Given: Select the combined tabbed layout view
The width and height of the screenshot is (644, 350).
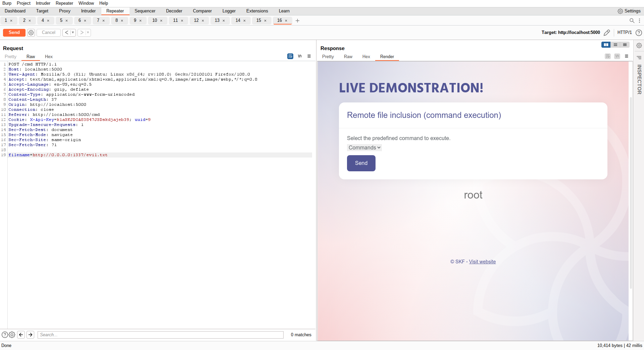Looking at the screenshot, I should pos(625,45).
